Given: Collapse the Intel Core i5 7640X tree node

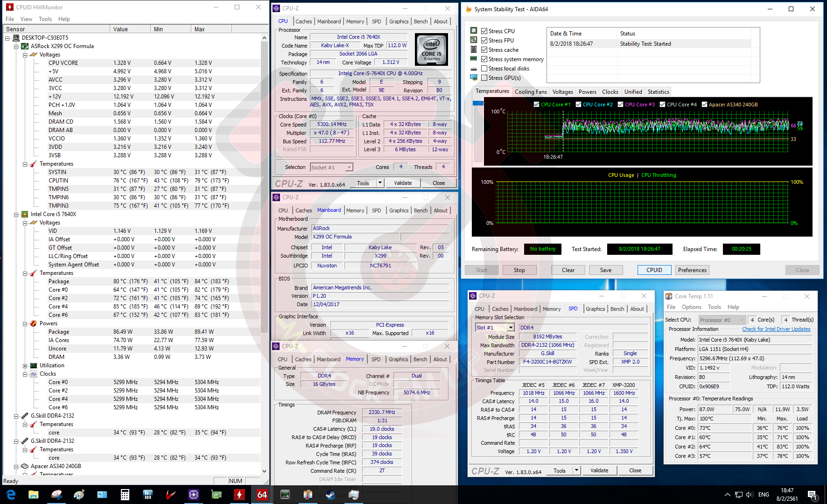Looking at the screenshot, I should click(x=16, y=215).
